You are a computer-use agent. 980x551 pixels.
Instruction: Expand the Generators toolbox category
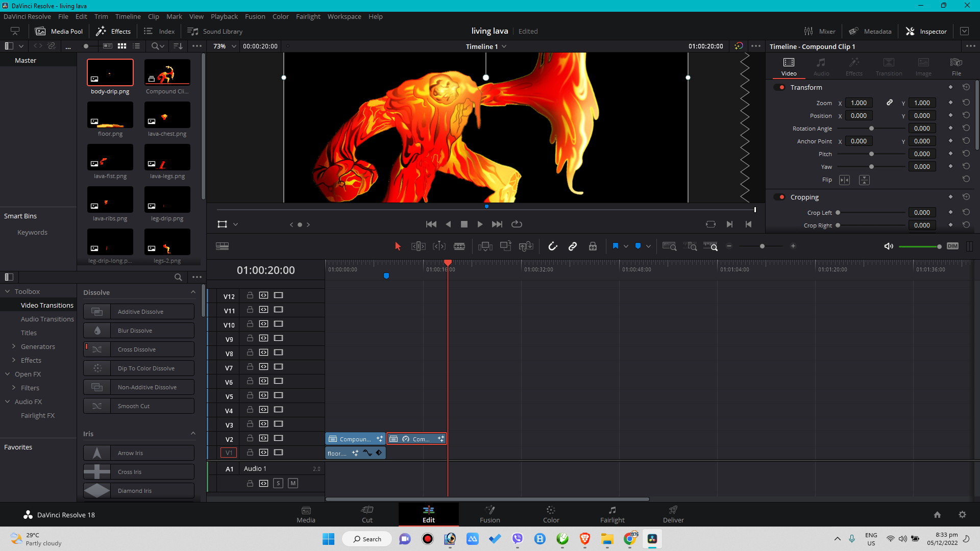click(x=14, y=346)
